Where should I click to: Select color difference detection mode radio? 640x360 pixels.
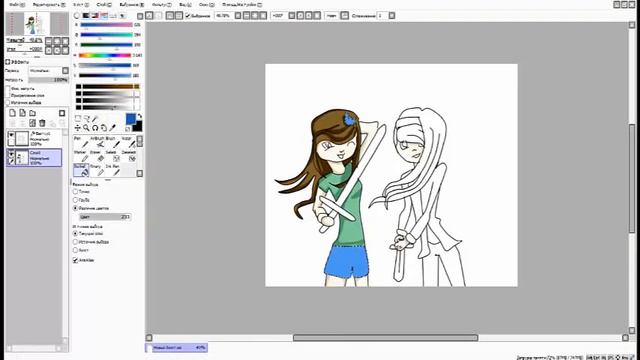pyautogui.click(x=75, y=208)
